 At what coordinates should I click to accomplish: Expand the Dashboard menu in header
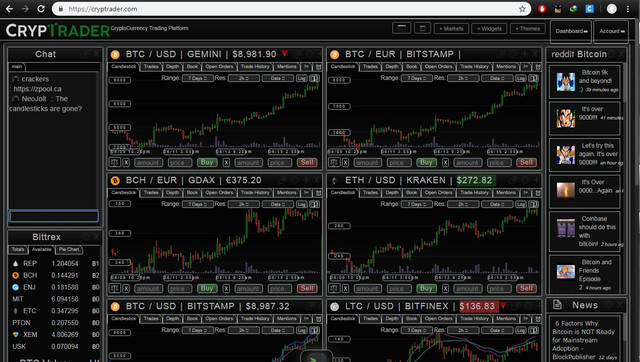point(571,31)
